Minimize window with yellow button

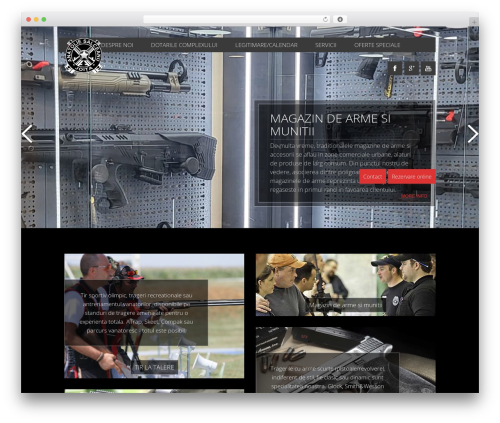[x=36, y=20]
